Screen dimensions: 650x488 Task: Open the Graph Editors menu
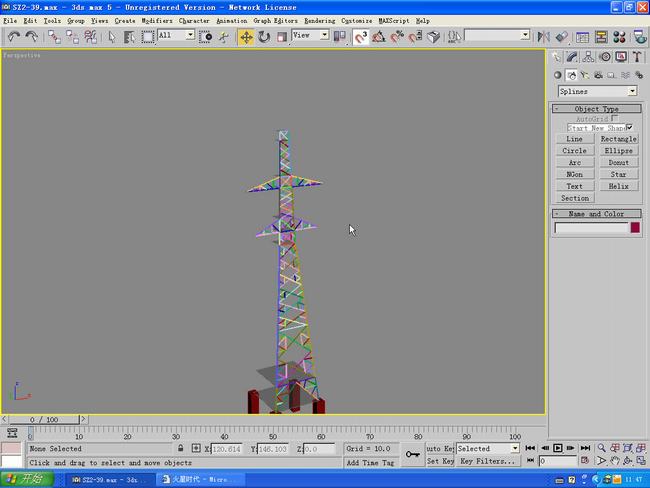(276, 20)
